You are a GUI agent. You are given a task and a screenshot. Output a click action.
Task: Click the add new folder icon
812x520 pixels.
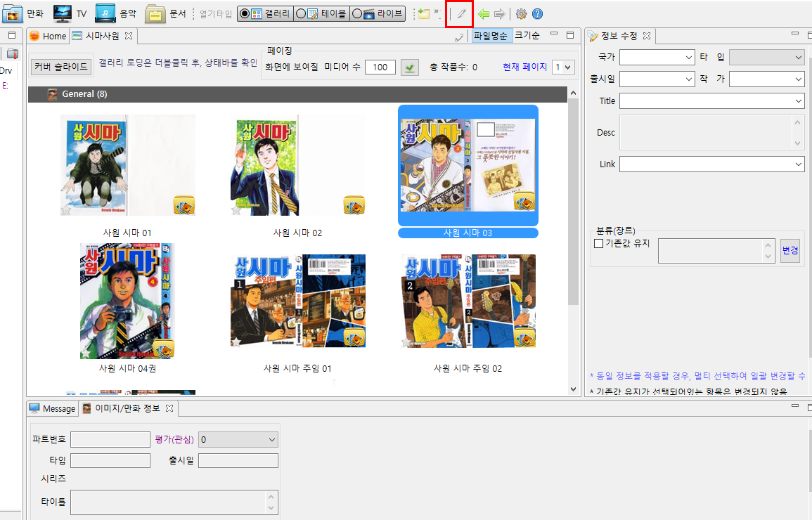(424, 14)
